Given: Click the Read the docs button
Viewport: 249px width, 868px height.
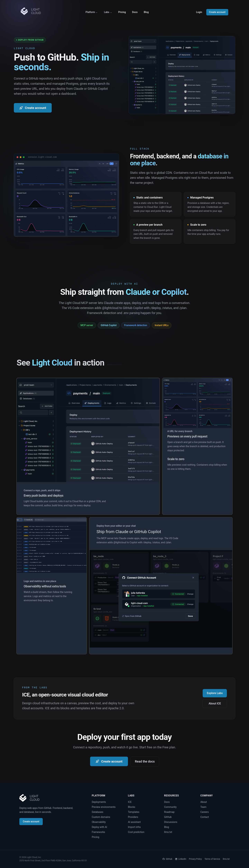Looking at the screenshot, I should coord(145,761).
